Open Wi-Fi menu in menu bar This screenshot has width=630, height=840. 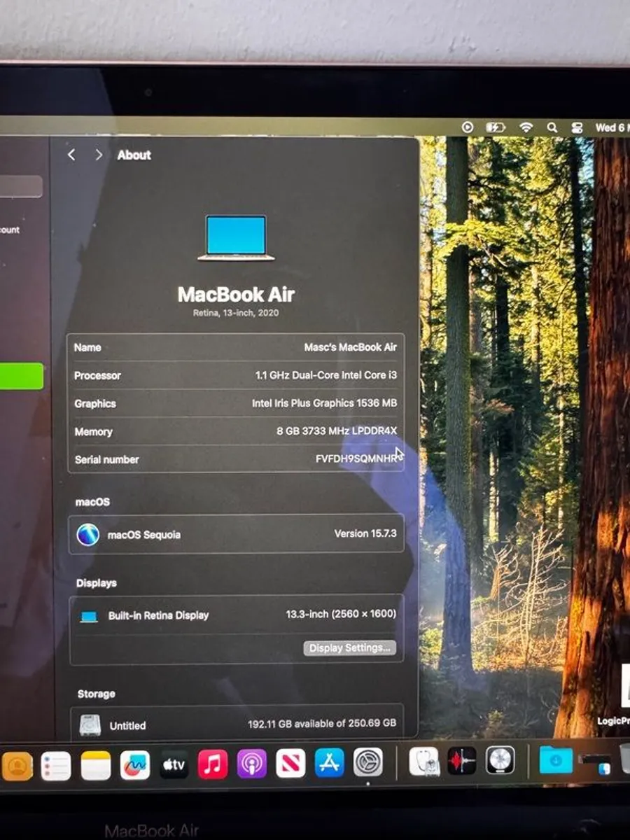[x=526, y=127]
